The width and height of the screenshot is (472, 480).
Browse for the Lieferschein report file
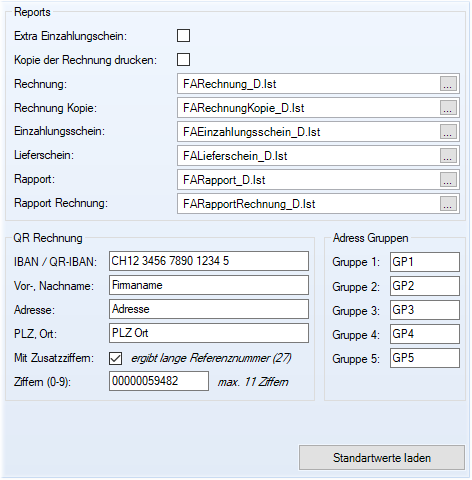tap(448, 156)
